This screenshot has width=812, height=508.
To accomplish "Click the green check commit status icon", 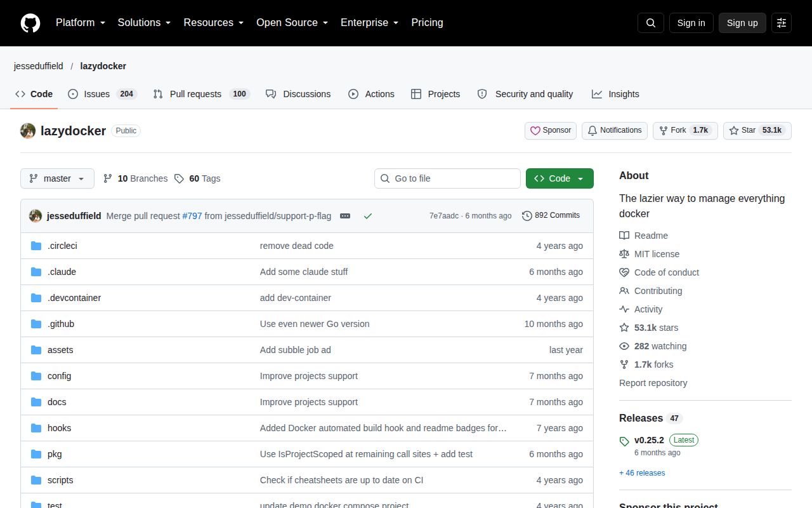I will coord(368,216).
